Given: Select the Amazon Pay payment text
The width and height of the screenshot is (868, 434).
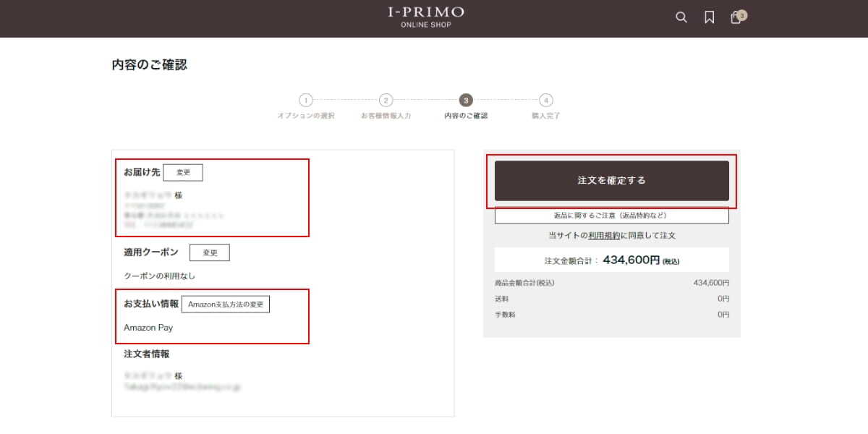Looking at the screenshot, I should [148, 328].
